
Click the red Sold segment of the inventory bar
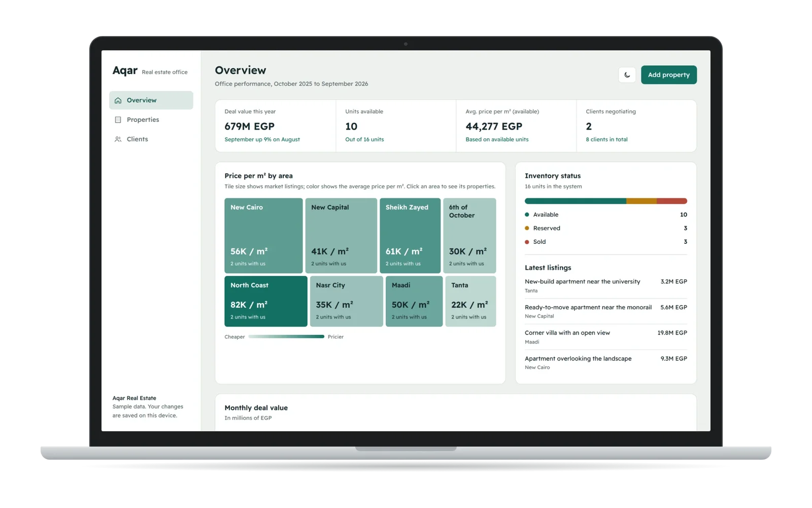point(672,201)
